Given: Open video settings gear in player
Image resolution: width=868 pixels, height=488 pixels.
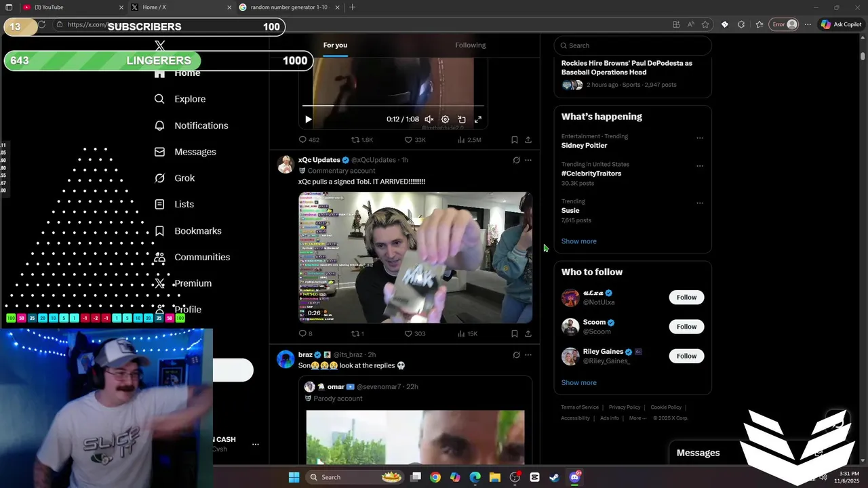Looking at the screenshot, I should [446, 119].
